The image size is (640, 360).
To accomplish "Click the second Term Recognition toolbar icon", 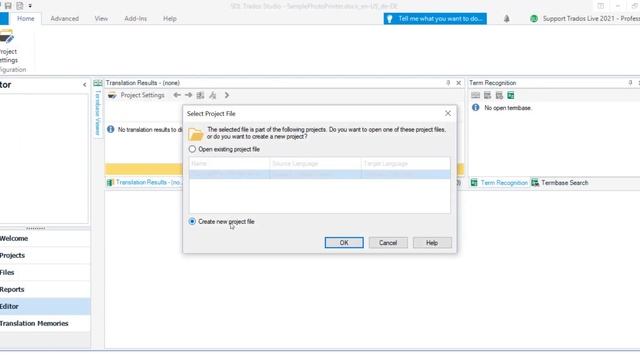I will click(x=487, y=96).
